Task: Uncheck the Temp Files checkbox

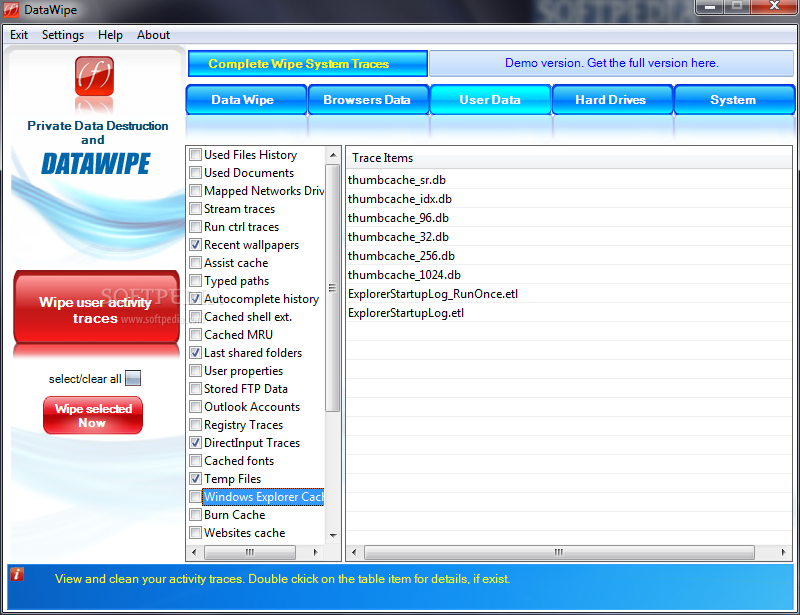Action: point(195,479)
